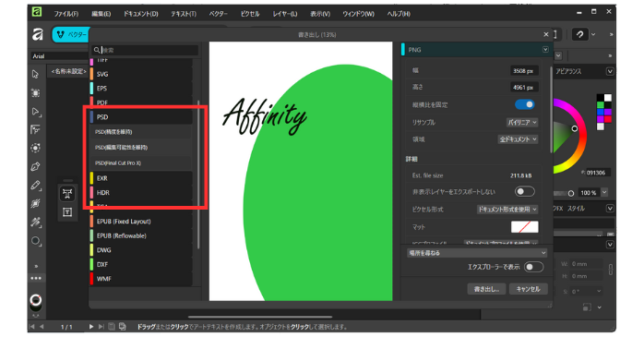644x337 pixels.
Task: Open the ウィンドウ(W) menu
Action: pos(359,14)
